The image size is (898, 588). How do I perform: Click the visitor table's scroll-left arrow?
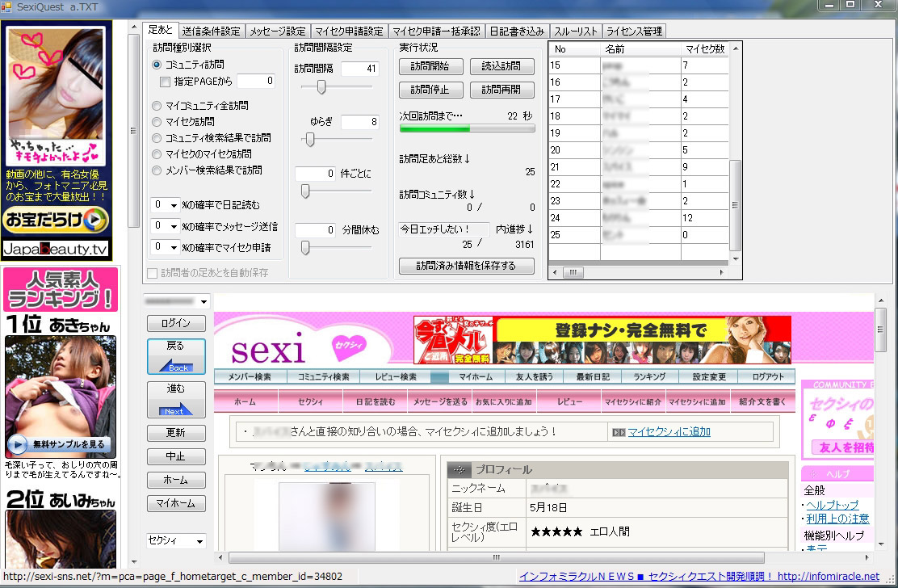point(554,272)
